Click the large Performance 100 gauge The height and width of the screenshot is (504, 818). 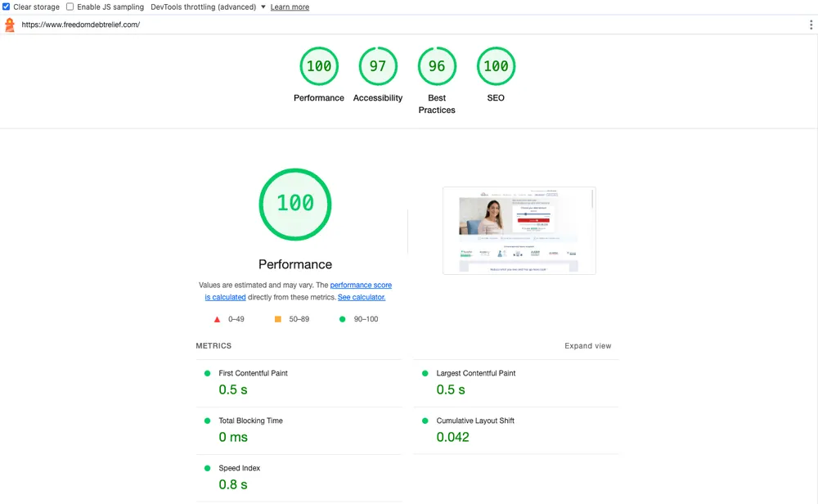(x=295, y=204)
